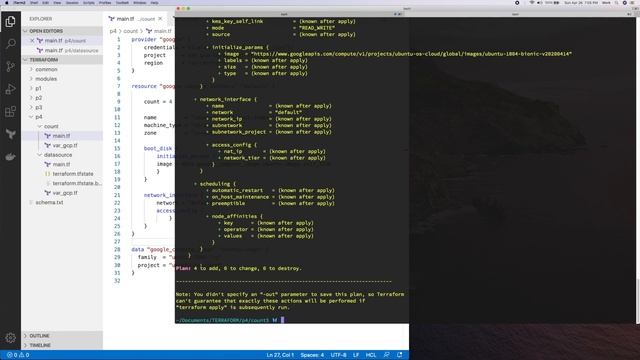This screenshot has width=640, height=360.
Task: Open the Help menu
Action: (x=154, y=2)
